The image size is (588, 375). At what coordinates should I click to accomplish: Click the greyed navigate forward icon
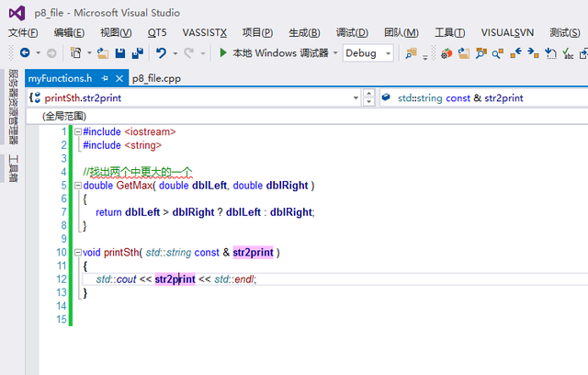(51, 53)
